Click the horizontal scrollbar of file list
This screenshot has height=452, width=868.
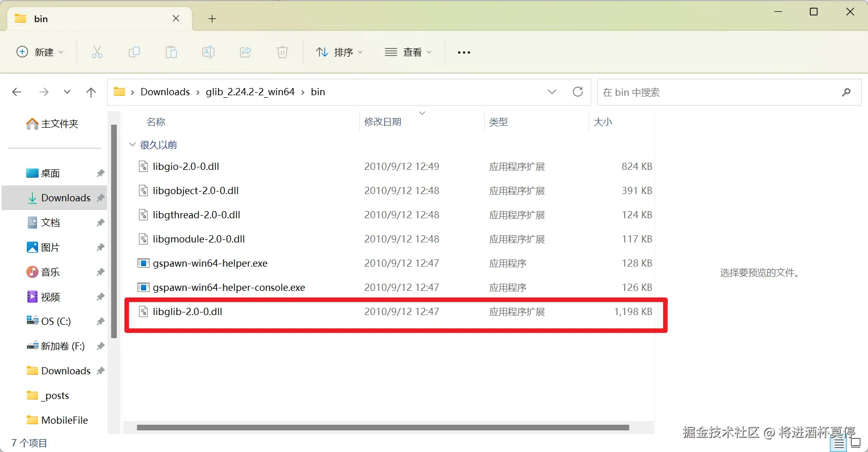383,427
